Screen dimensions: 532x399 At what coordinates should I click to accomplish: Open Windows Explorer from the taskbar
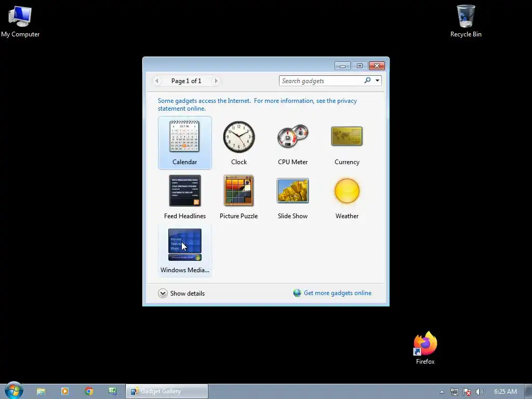click(41, 391)
